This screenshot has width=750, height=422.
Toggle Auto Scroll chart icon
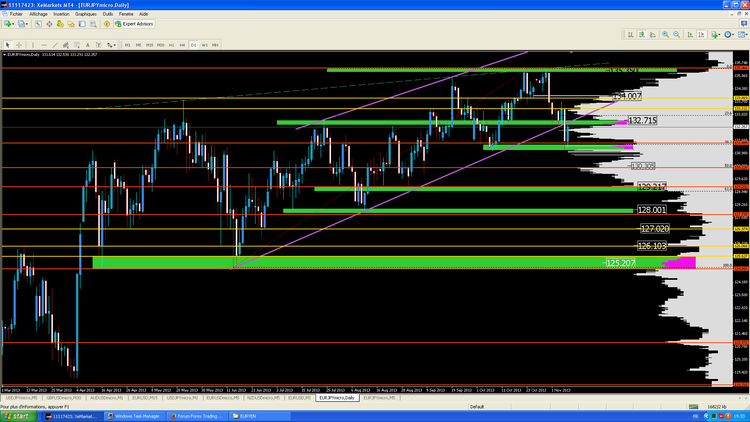[x=690, y=34]
